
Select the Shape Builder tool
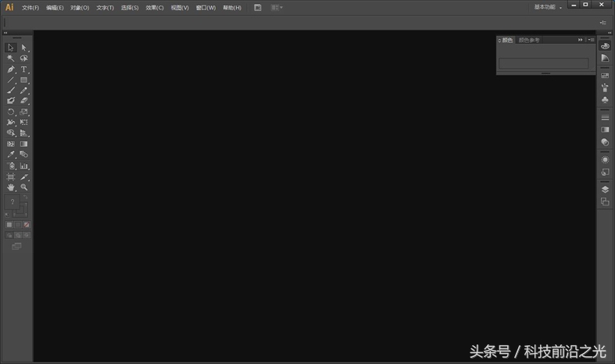pos(11,133)
